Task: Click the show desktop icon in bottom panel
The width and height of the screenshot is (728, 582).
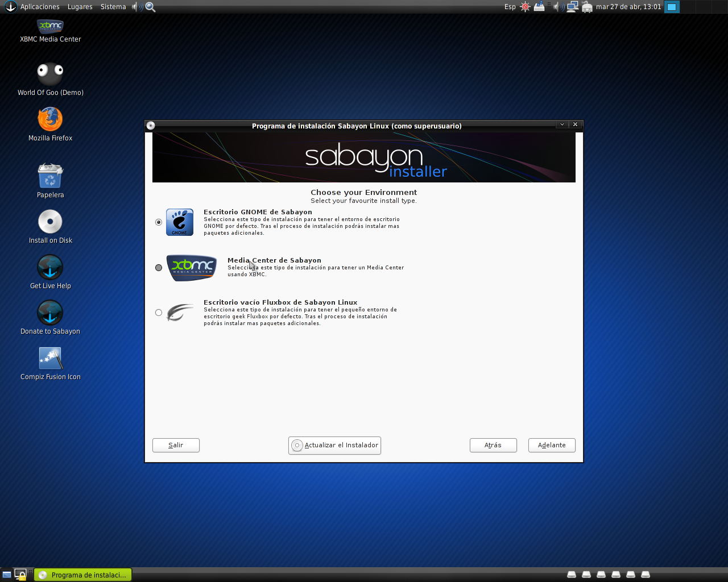Action: pos(7,575)
